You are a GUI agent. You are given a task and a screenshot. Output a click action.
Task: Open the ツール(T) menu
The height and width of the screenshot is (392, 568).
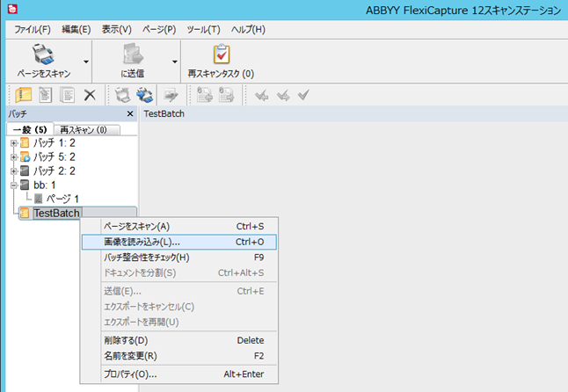pos(203,29)
